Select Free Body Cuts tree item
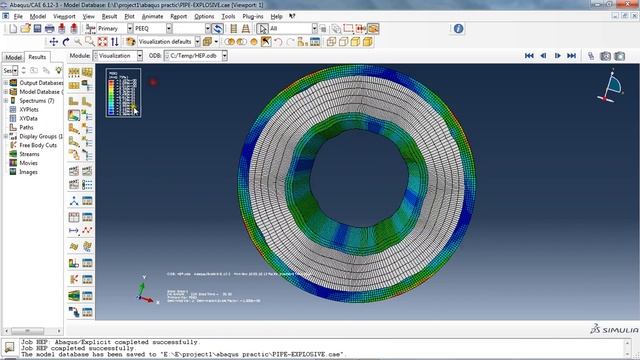This screenshot has width=640, height=360. (x=38, y=145)
